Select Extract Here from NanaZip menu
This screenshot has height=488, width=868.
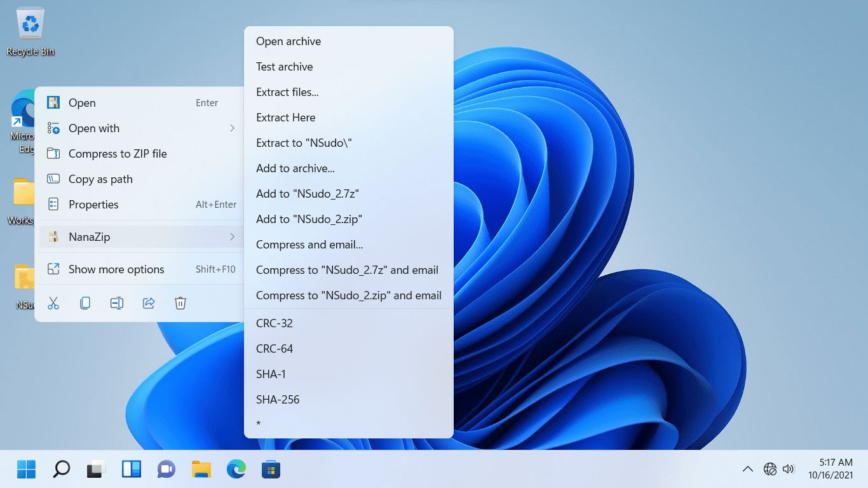coord(285,117)
